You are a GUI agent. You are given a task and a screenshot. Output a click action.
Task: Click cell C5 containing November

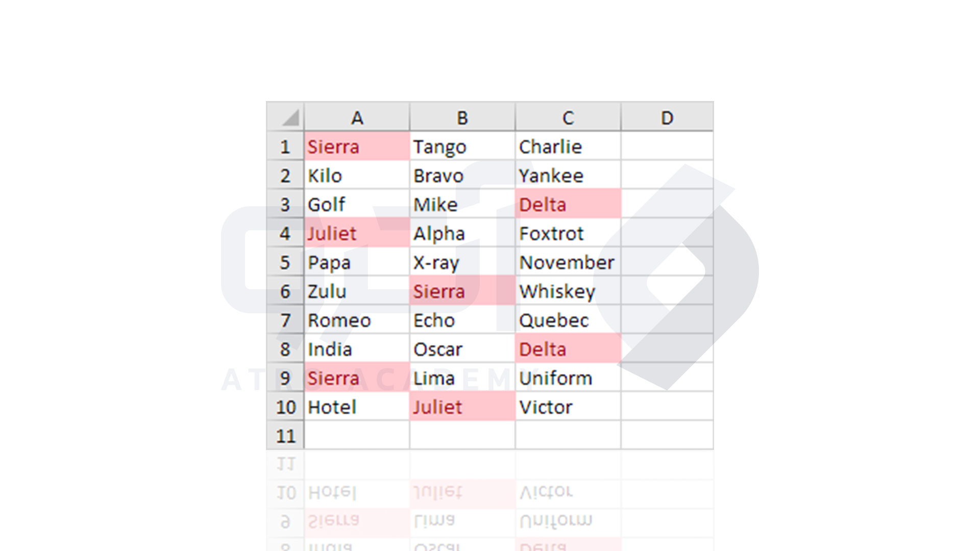click(x=568, y=263)
